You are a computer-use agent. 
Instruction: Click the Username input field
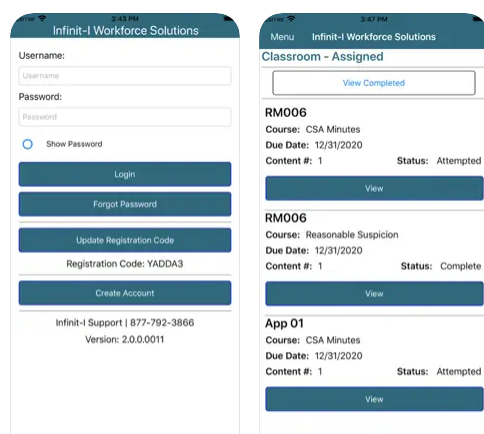125,76
